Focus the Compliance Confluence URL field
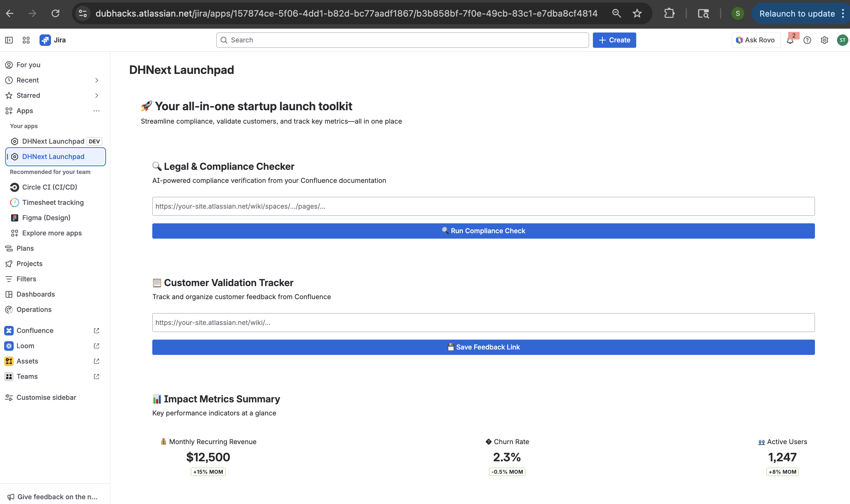The width and height of the screenshot is (850, 504). click(x=483, y=206)
